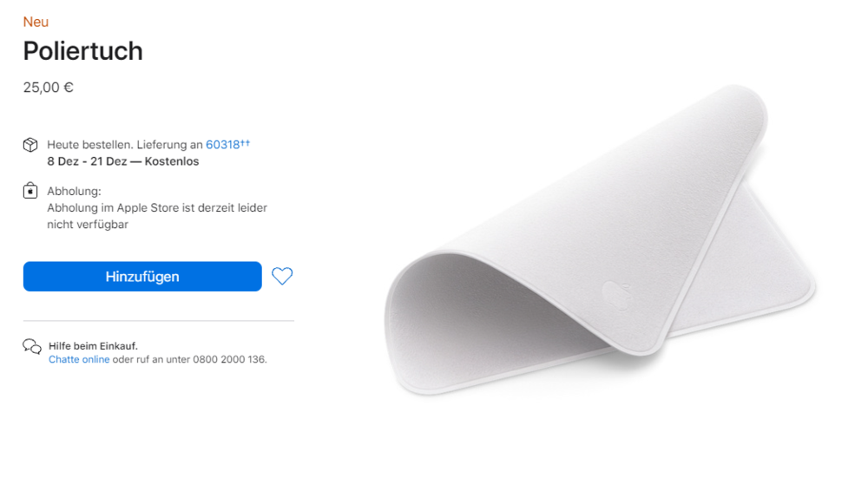Screen dimensions: 868x484
Task: Click the shipping box delivery icon
Action: (x=30, y=145)
